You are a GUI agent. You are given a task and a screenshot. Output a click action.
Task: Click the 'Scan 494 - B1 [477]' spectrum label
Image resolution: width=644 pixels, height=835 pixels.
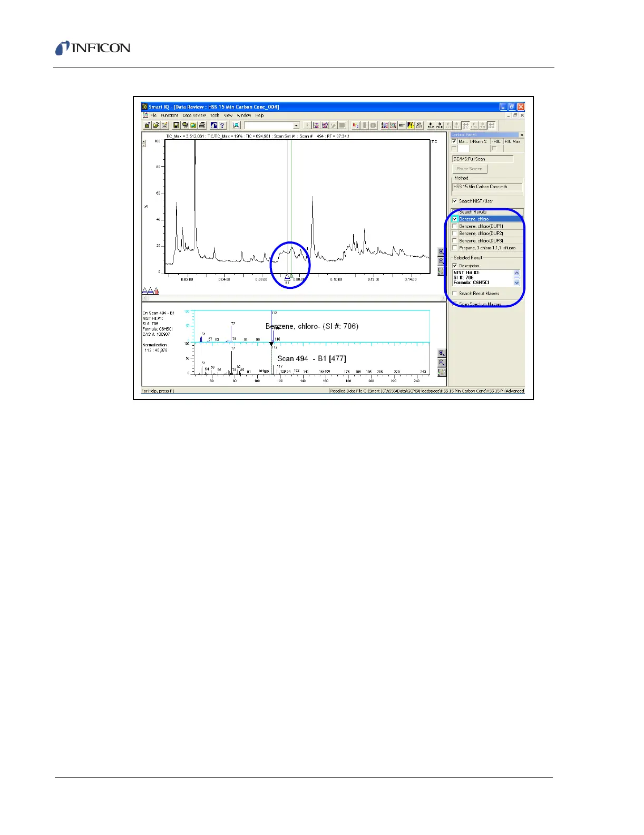(312, 358)
